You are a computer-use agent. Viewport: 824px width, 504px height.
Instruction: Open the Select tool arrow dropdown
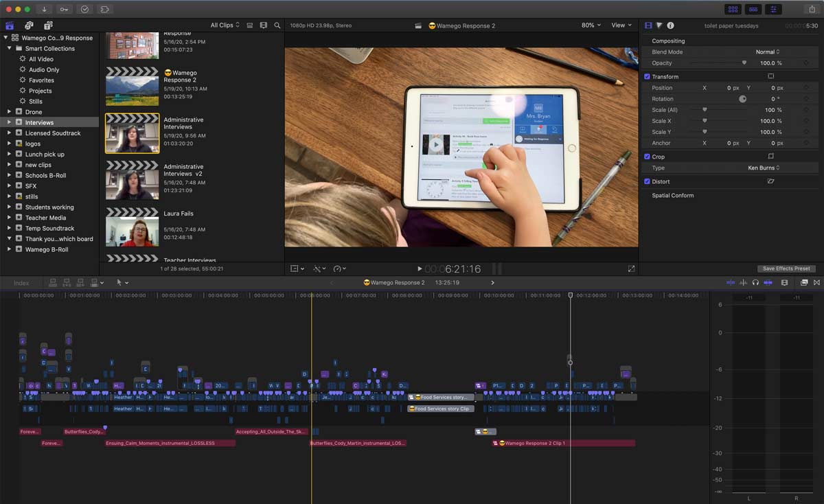click(x=122, y=282)
